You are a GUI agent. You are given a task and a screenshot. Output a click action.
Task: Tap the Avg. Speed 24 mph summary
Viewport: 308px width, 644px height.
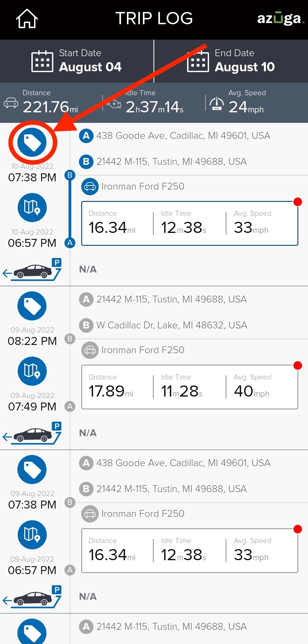coord(237,103)
